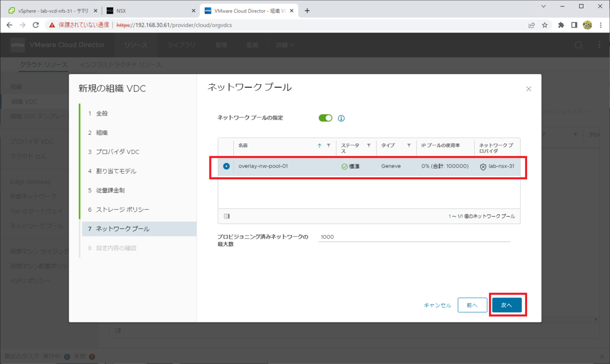Disable the ネットワーク プールの指定 toggle
The height and width of the screenshot is (364, 610).
pyautogui.click(x=325, y=118)
